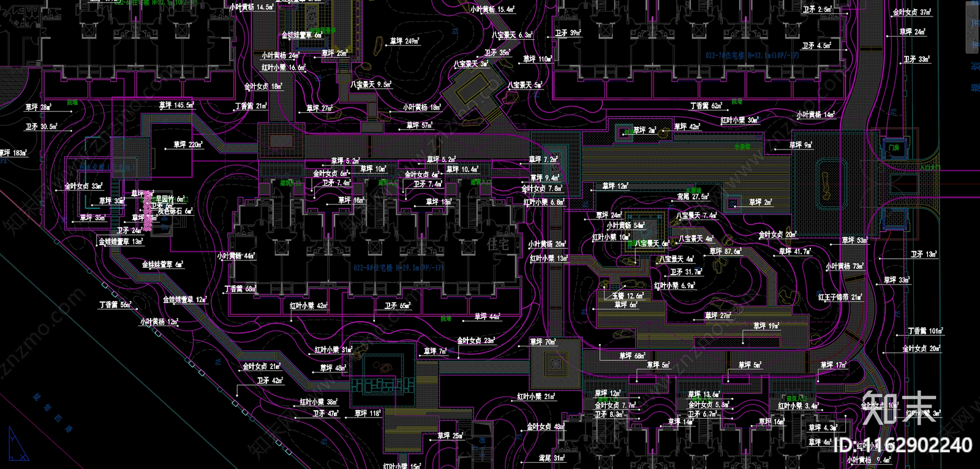This screenshot has height=469, width=980.
Task: Select the '草坪 68㎡' label
Action: [633, 356]
